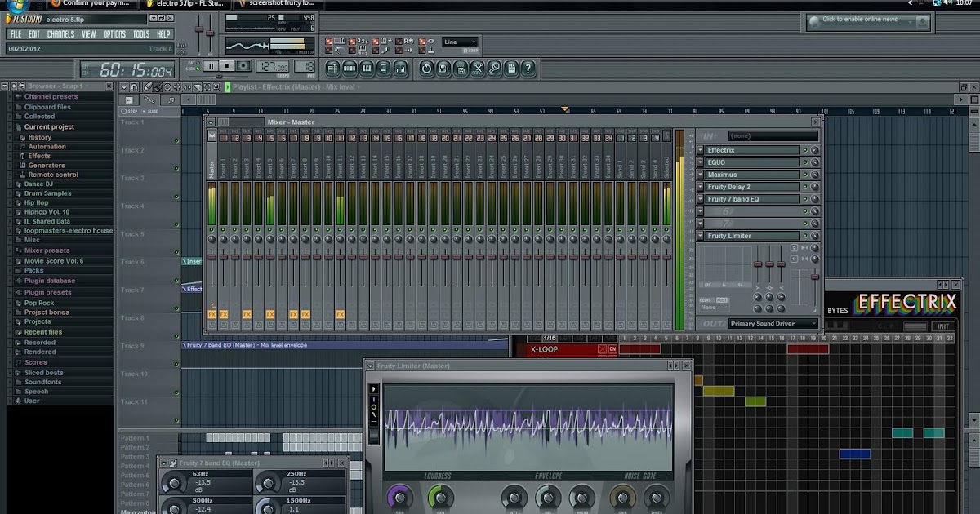Viewport: 980px width, 514px height.
Task: Open the Fruity Delay 2 slot arrow
Action: [701, 187]
